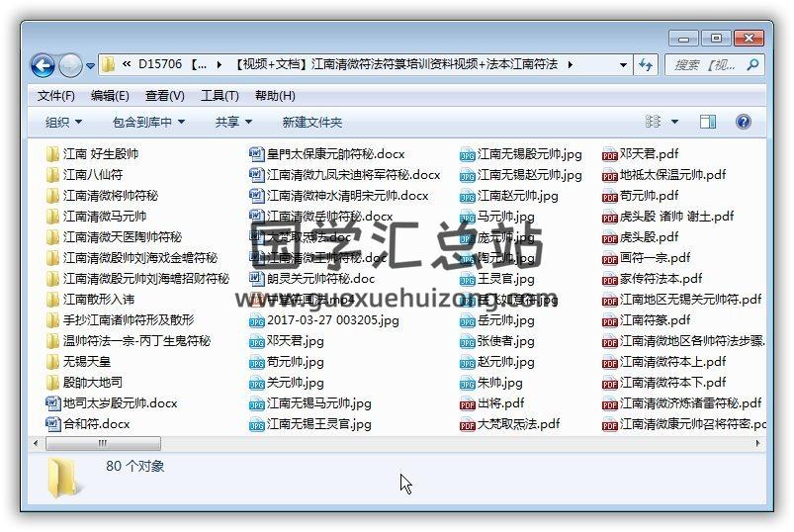794x532 pixels.
Task: Select 江南地区无锡关元帅符.pdf file name
Action: coord(690,300)
